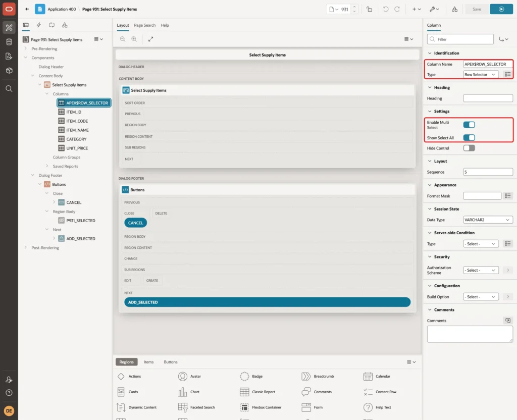
Task: Open Team Development sidebar icon
Action: tap(9, 56)
